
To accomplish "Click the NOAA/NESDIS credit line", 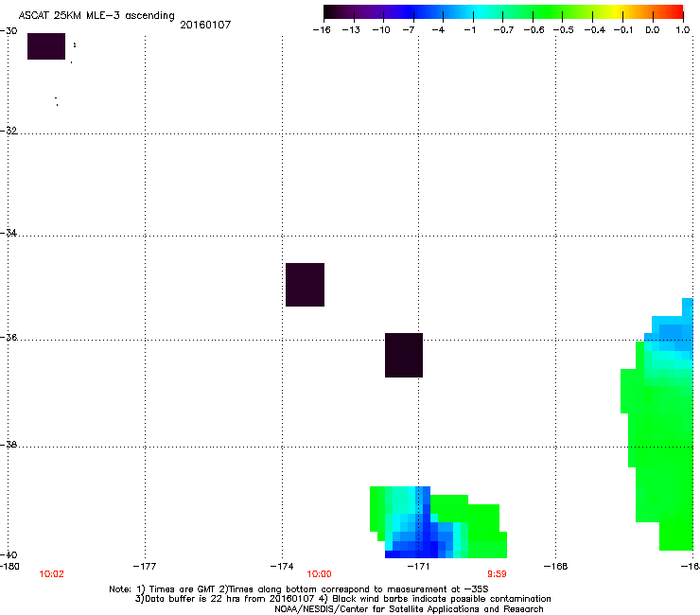I will tap(409, 609).
